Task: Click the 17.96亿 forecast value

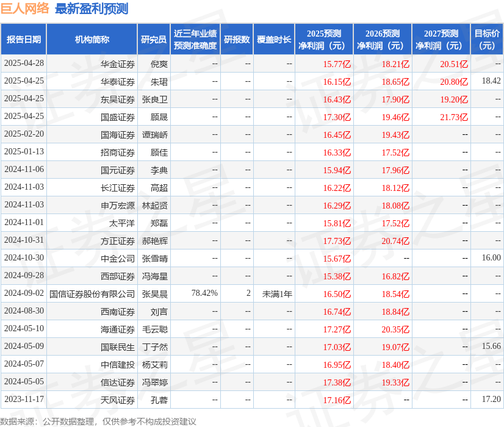Action: [x=395, y=170]
